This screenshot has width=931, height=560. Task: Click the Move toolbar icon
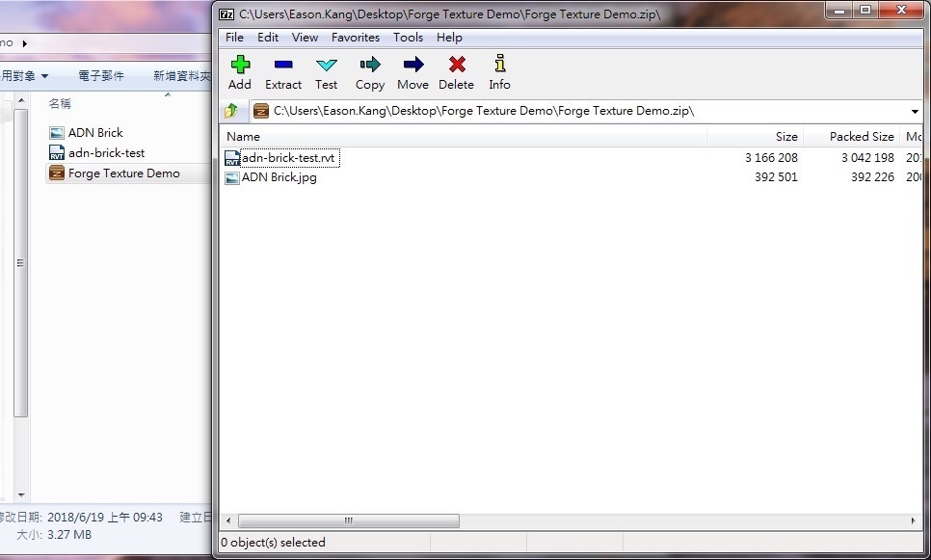tap(413, 65)
